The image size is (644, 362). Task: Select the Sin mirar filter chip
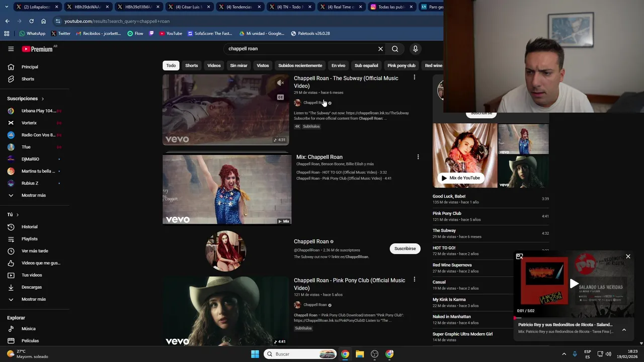pos(238,65)
